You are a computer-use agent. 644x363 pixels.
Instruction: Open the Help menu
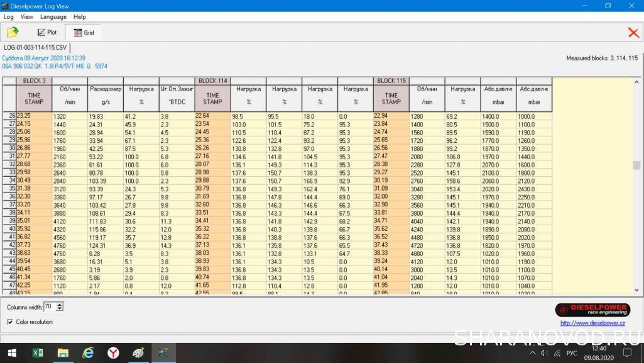pos(79,17)
